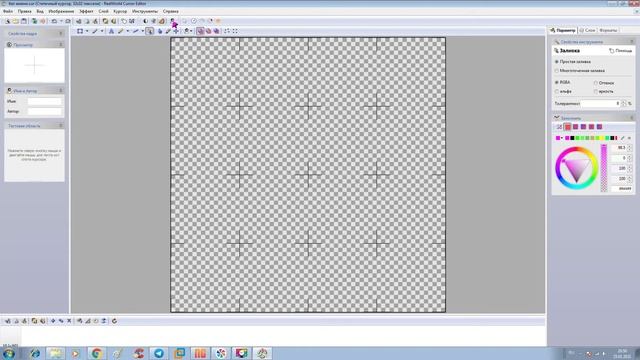
Task: Open the Изображение menu
Action: pyautogui.click(x=61, y=11)
